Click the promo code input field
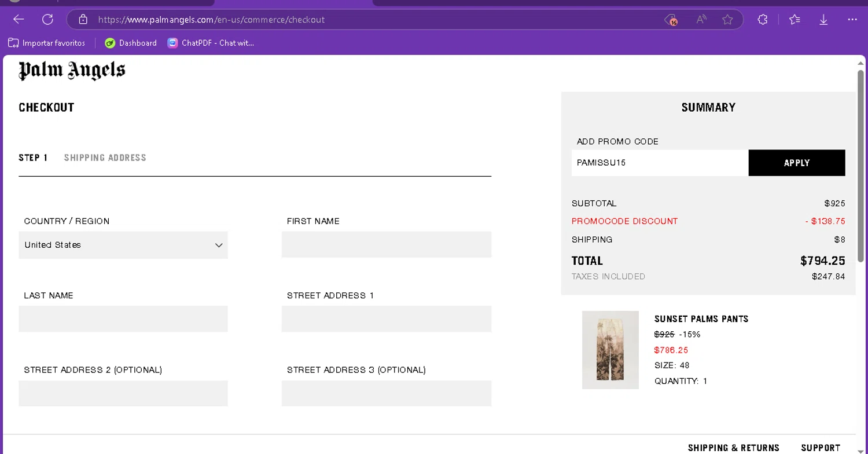This screenshot has width=868, height=454. 660,163
